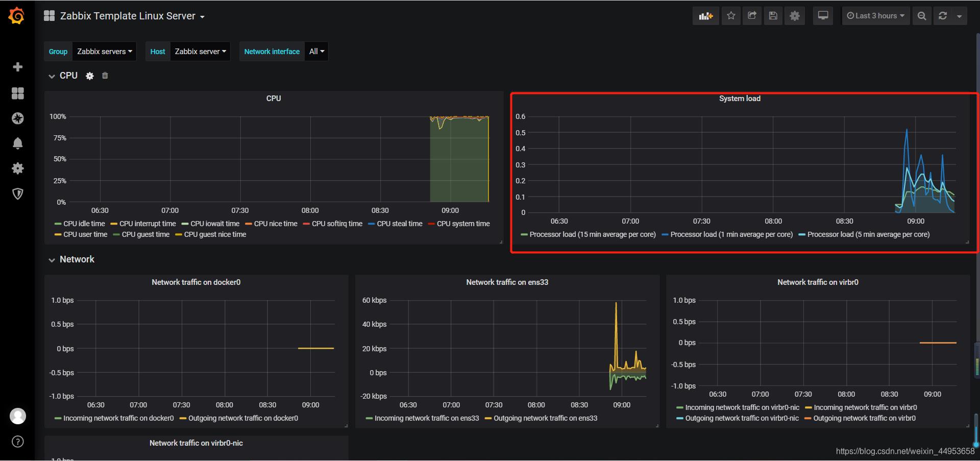Click the Network interface variable label

click(272, 52)
